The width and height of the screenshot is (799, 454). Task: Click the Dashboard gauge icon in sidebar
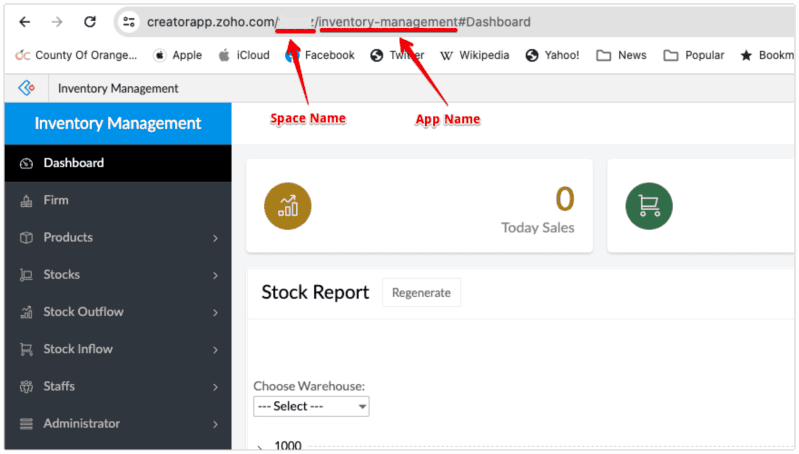click(26, 163)
